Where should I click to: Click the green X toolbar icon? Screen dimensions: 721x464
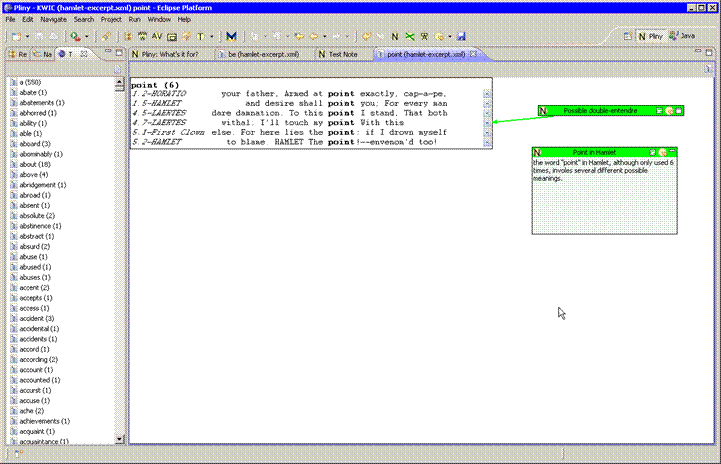point(409,36)
